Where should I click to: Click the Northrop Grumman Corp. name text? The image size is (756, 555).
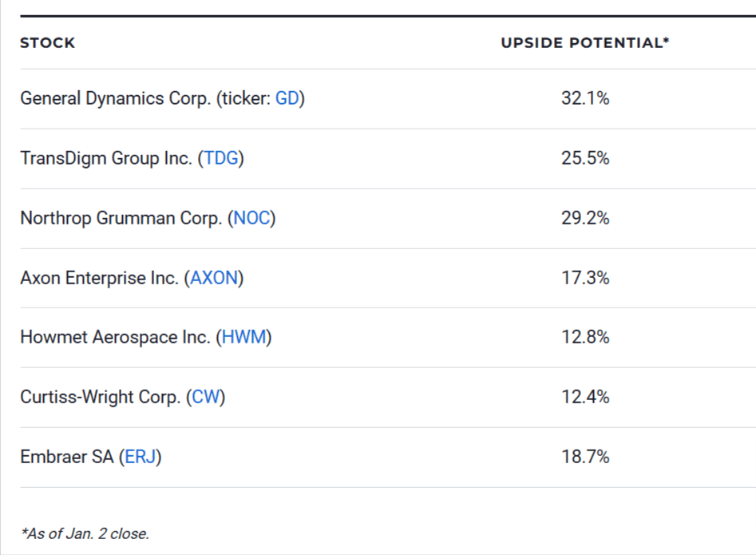tap(121, 218)
